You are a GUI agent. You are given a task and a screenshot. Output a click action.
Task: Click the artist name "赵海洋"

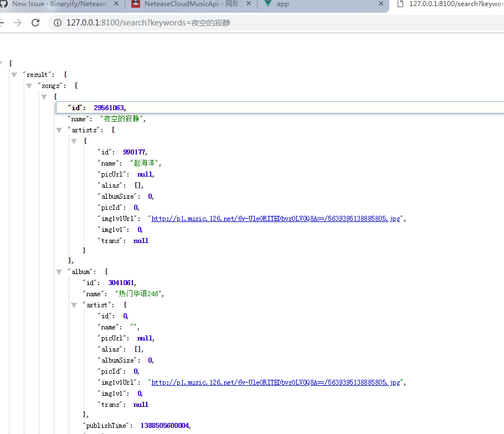coord(144,163)
